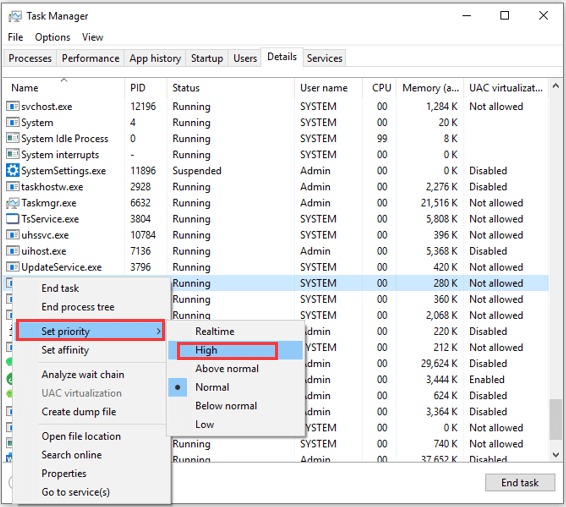Image resolution: width=566 pixels, height=507 pixels.
Task: Open the File menu
Action: pos(15,37)
